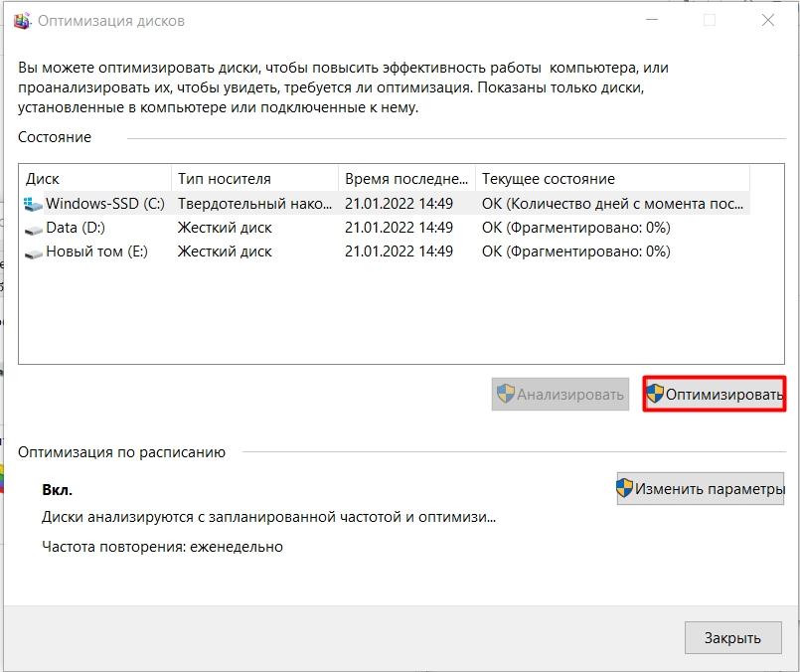This screenshot has height=672, width=800.
Task: Open Изменить параметры schedule settings
Action: [x=700, y=489]
